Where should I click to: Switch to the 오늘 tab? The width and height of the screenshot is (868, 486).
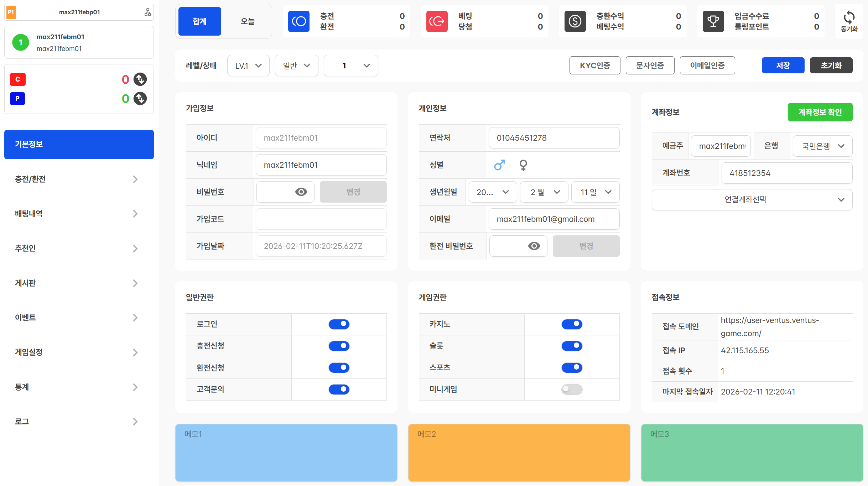(x=248, y=21)
